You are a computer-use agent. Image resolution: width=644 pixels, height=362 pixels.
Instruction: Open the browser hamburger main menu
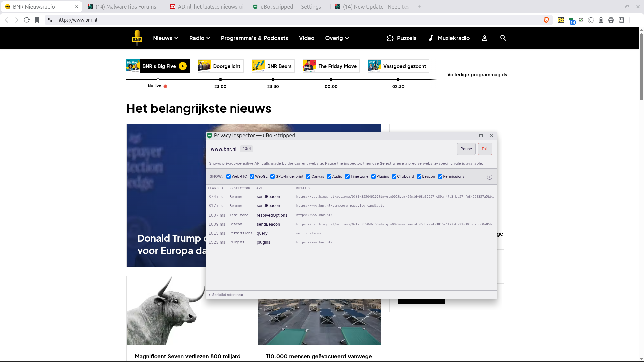tap(637, 20)
